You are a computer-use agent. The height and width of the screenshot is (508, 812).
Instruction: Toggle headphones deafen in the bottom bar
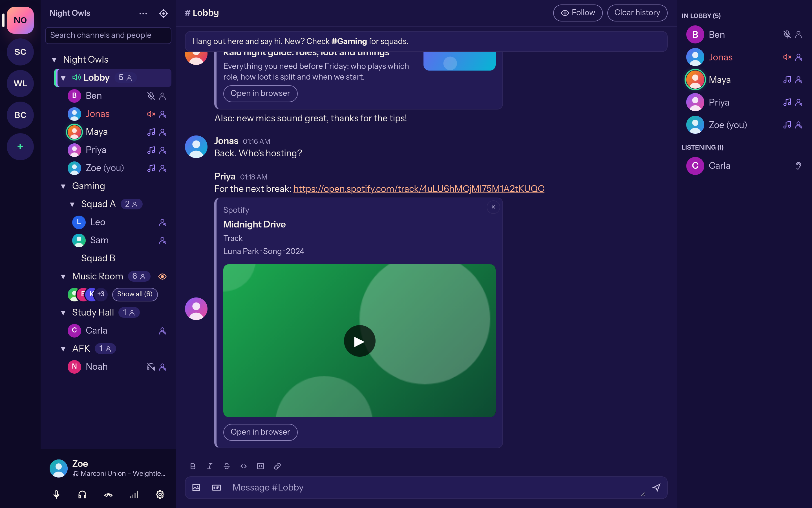82,494
